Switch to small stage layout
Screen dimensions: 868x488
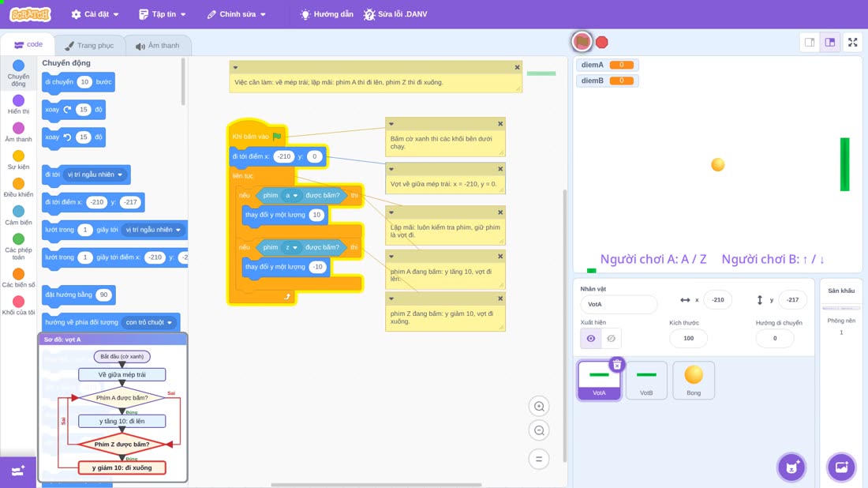click(x=810, y=42)
